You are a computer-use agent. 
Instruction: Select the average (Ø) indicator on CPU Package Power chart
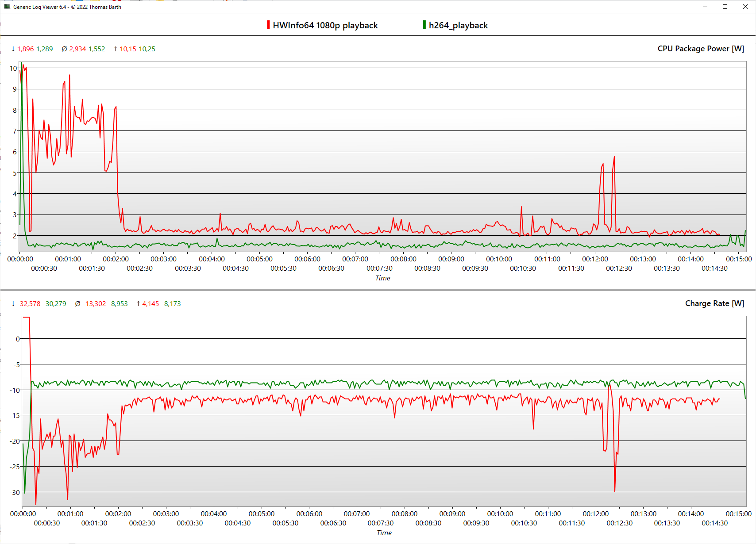coord(65,49)
